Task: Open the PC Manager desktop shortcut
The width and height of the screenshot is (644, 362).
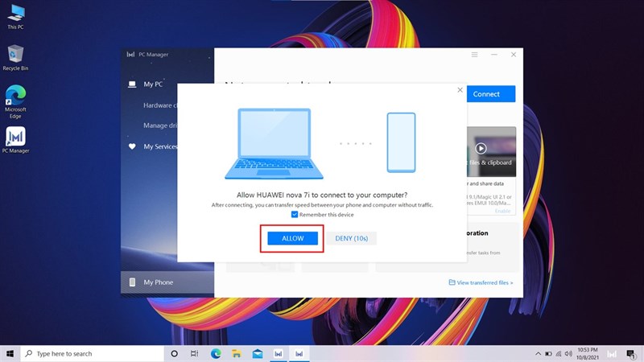Action: point(15,137)
